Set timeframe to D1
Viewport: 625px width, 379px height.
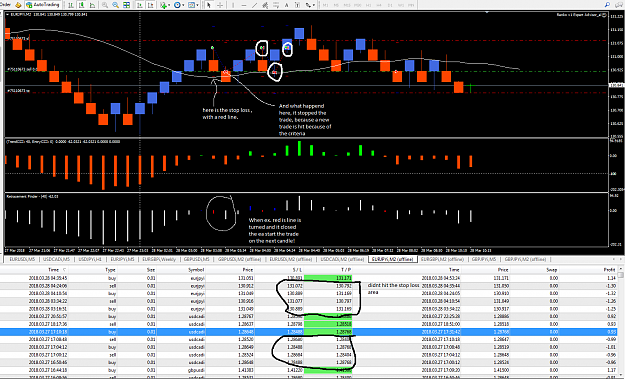tap(390, 5)
